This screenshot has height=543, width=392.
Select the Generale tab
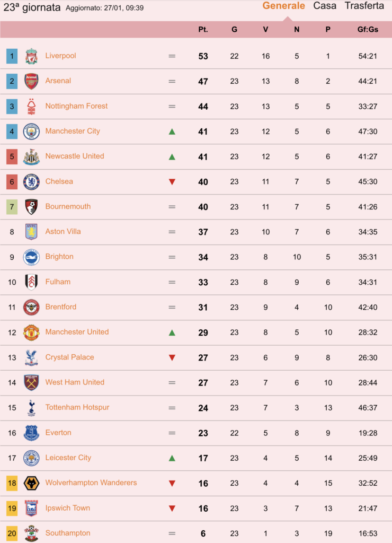[x=284, y=6]
